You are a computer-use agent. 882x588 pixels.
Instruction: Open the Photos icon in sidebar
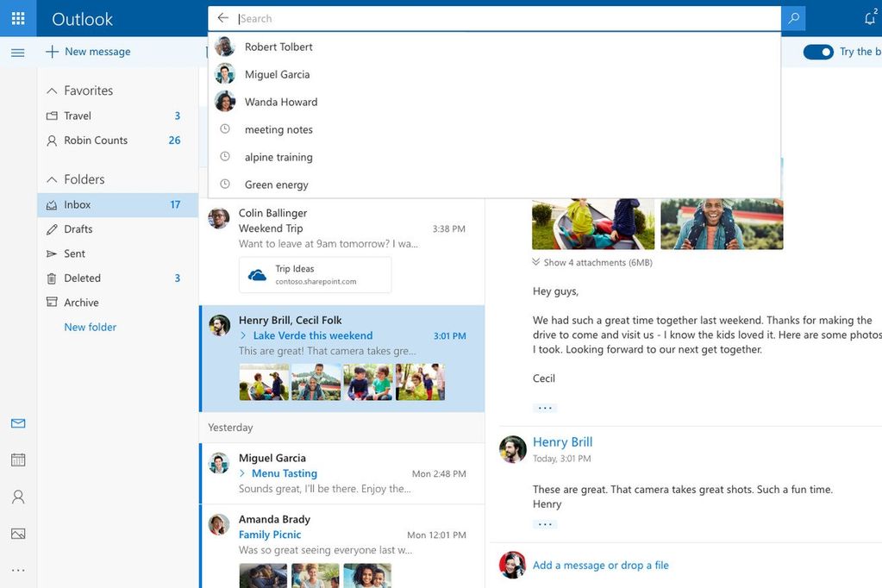[18, 534]
